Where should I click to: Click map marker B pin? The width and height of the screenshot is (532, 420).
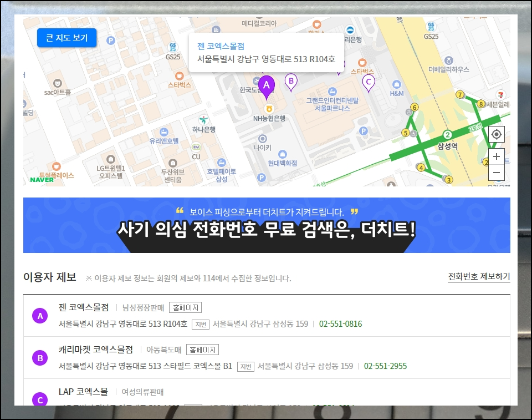click(291, 82)
